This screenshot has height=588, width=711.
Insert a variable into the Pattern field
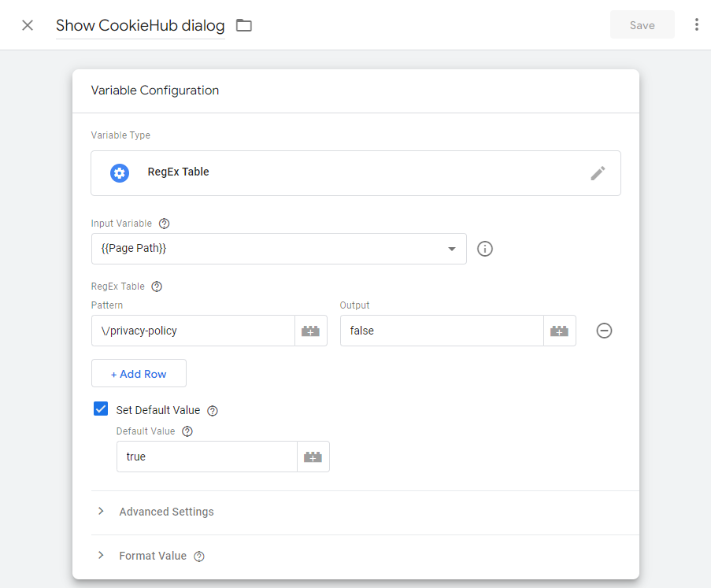tap(310, 331)
